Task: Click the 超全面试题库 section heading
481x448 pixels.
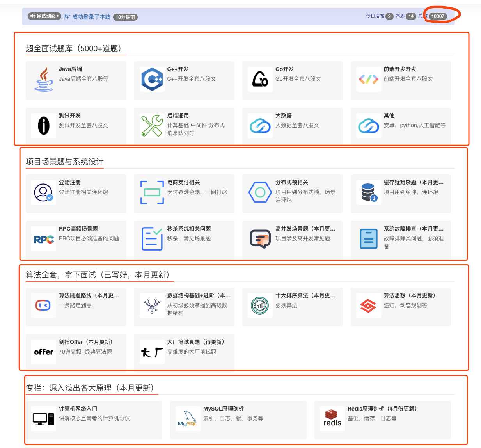Action: [74, 48]
